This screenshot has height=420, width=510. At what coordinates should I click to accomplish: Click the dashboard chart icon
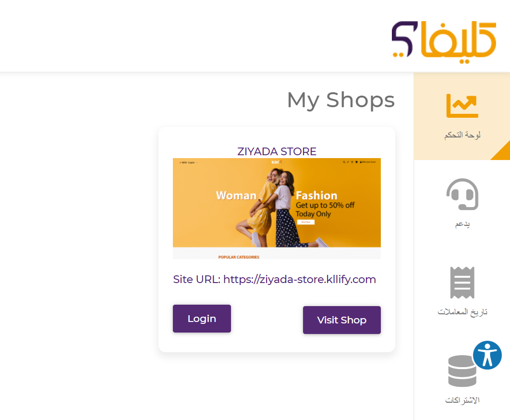point(462,106)
